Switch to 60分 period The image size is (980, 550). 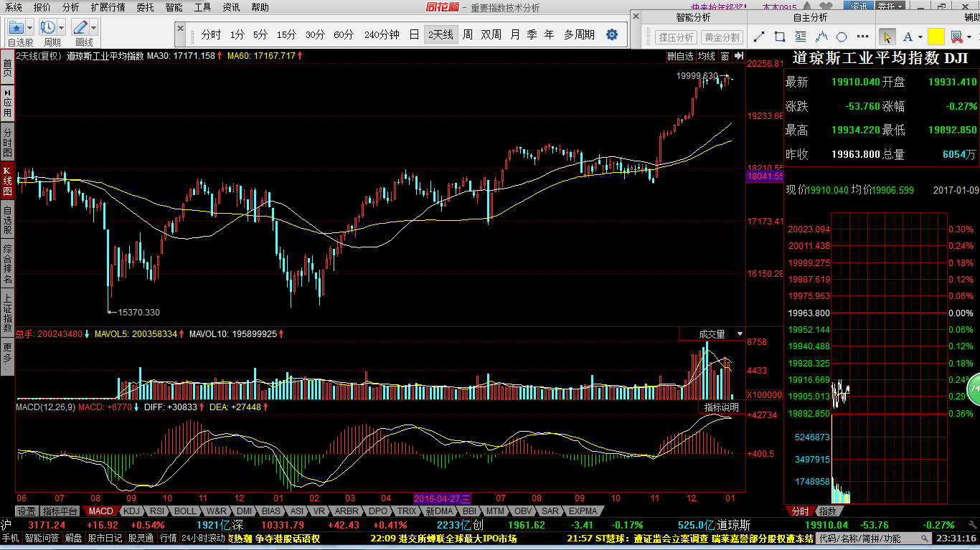tap(344, 34)
